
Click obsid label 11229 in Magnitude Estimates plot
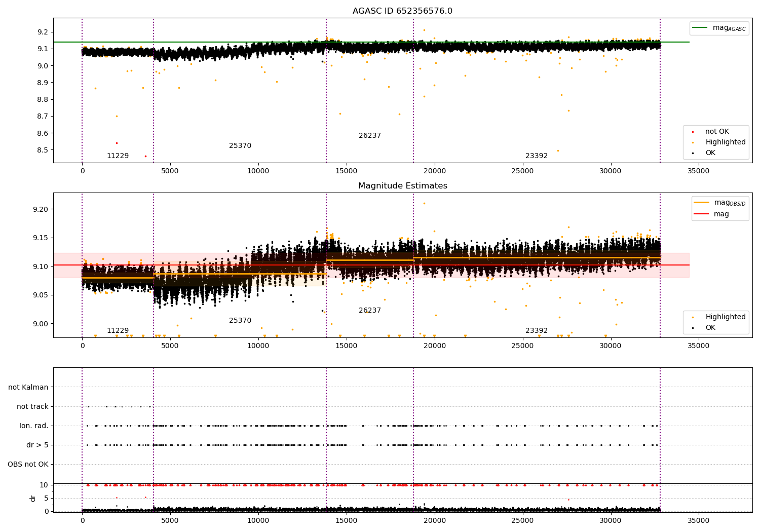click(118, 331)
